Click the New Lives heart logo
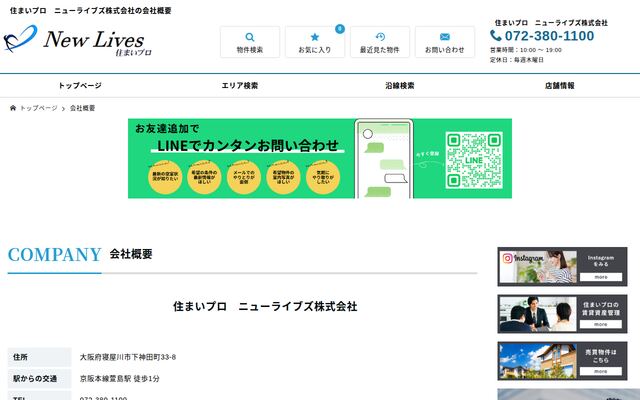This screenshot has height=400, width=640. (x=20, y=38)
